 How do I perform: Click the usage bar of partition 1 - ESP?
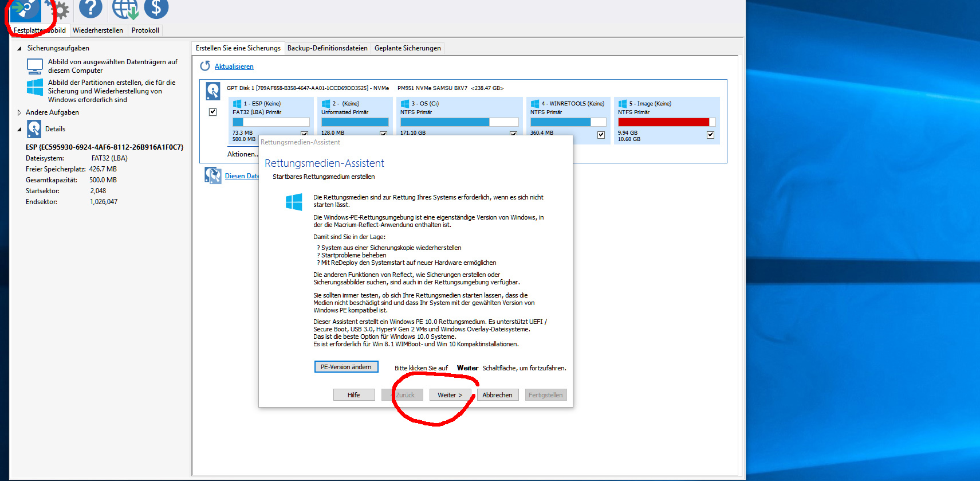click(x=271, y=122)
